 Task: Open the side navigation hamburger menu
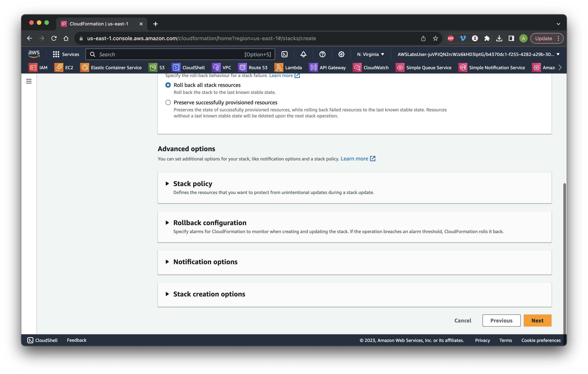tap(29, 81)
